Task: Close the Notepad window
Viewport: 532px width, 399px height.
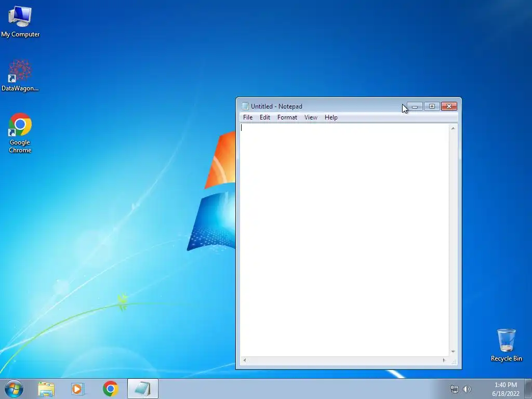Action: (449, 107)
